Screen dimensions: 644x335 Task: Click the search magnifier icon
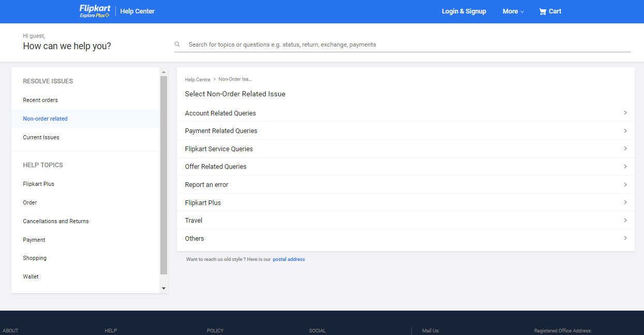[x=177, y=45]
